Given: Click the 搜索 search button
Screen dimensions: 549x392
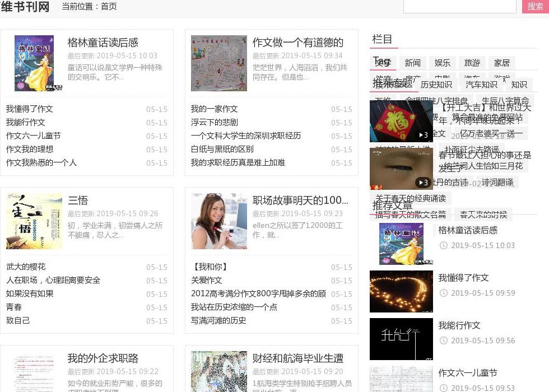Looking at the screenshot, I should point(536,6).
